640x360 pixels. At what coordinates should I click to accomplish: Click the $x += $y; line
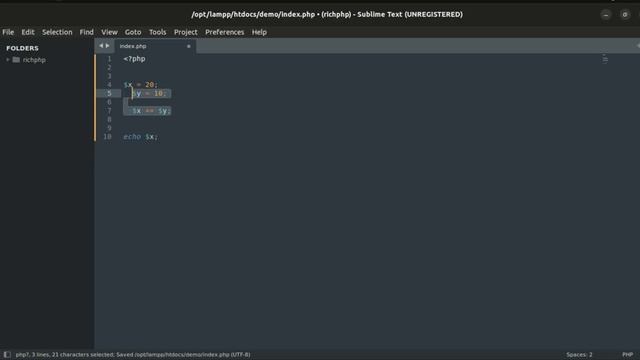point(151,111)
